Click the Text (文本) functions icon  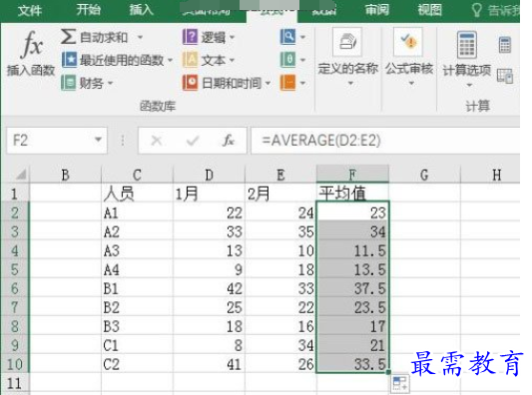coord(190,60)
